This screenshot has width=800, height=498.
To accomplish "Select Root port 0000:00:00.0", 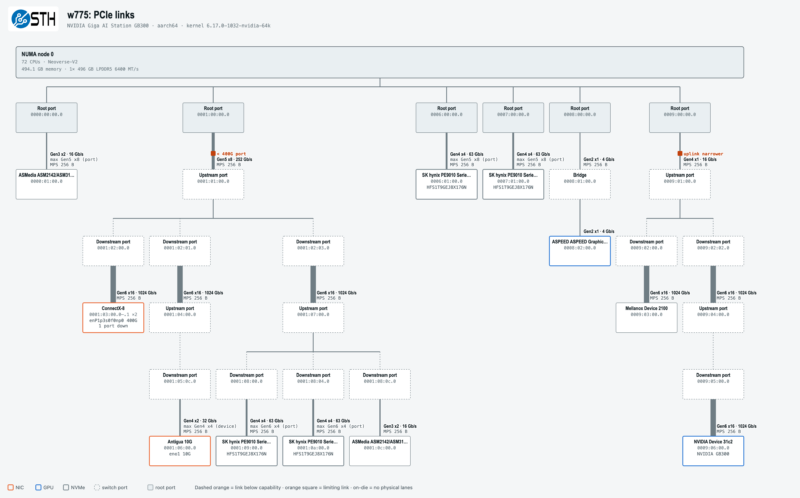I will [x=46, y=117].
